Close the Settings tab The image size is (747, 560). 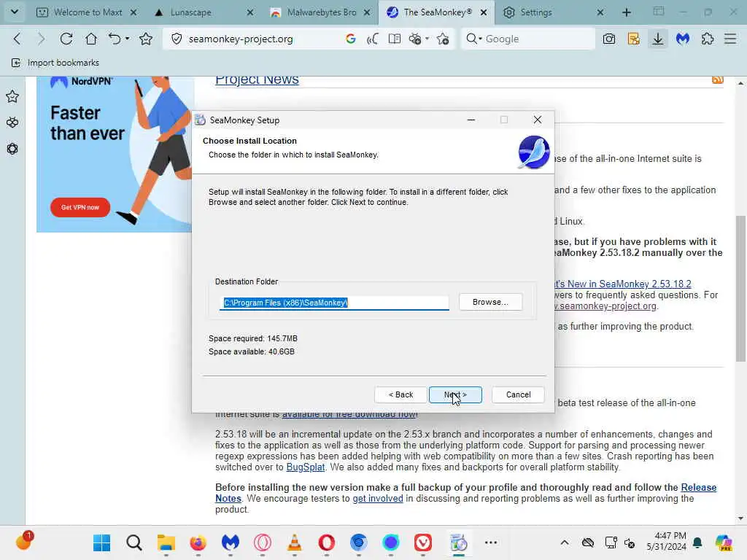600,13
